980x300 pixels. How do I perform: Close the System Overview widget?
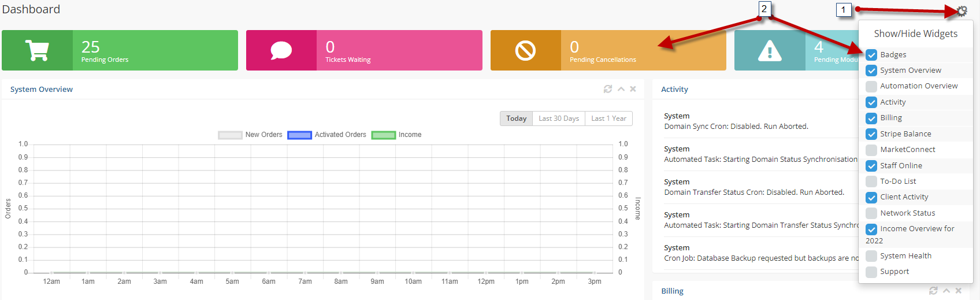click(x=633, y=89)
